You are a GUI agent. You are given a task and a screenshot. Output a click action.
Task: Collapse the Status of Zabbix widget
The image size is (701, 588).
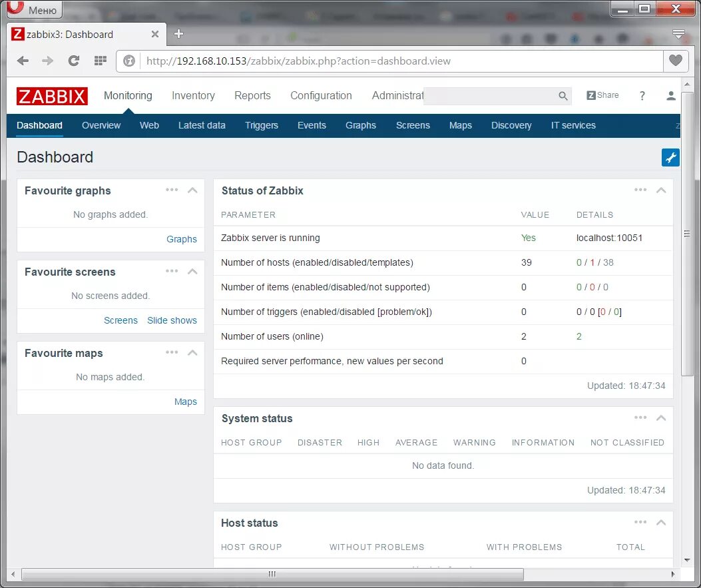(x=661, y=190)
